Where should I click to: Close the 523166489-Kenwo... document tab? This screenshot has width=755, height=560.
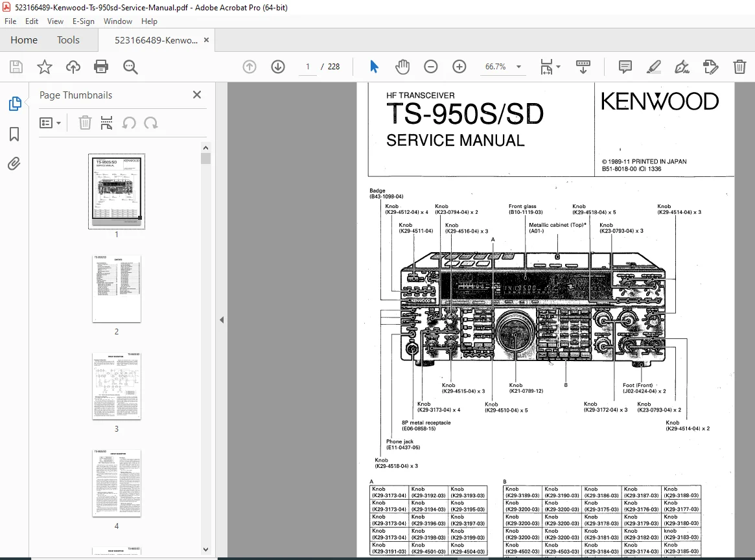coord(207,40)
